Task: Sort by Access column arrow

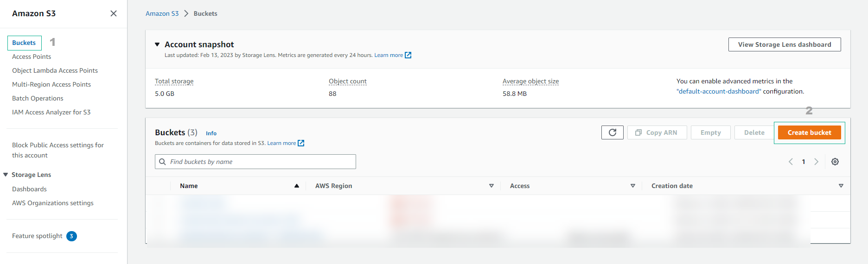Action: click(633, 186)
